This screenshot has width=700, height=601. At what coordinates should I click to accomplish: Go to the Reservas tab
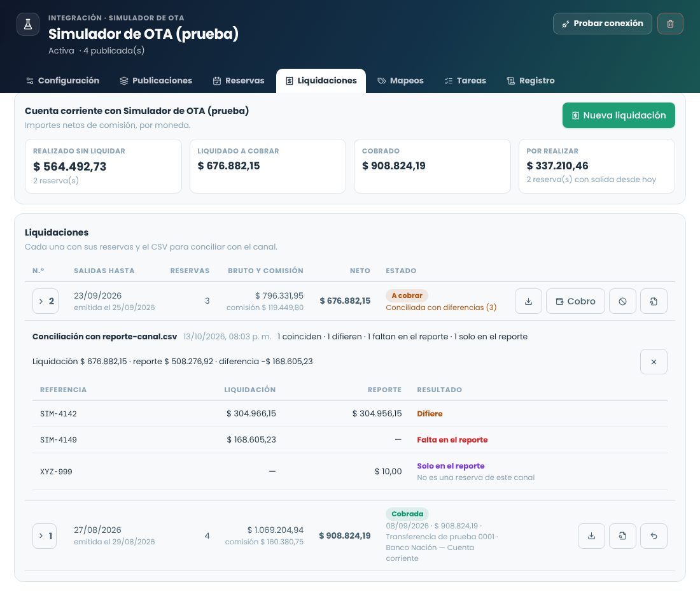tap(239, 81)
